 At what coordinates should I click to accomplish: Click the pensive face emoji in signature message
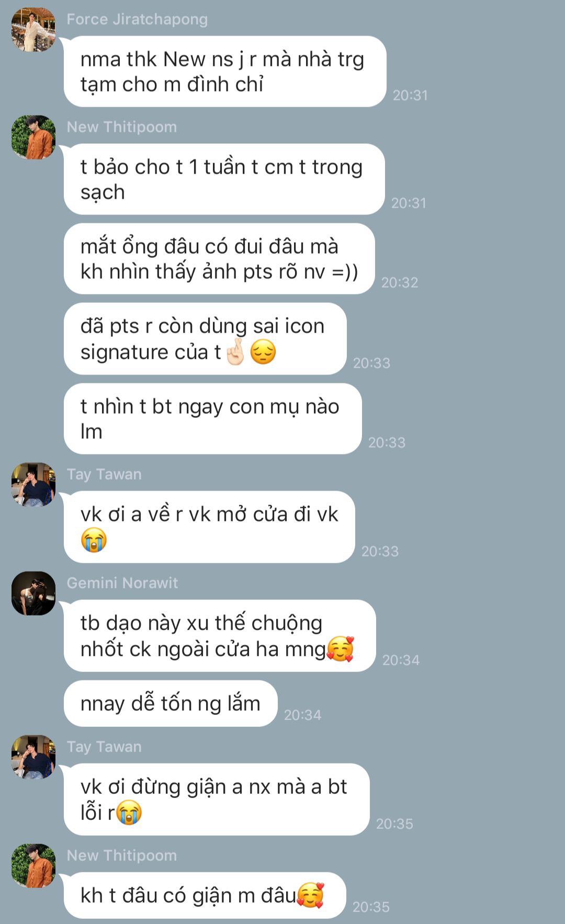(x=263, y=352)
